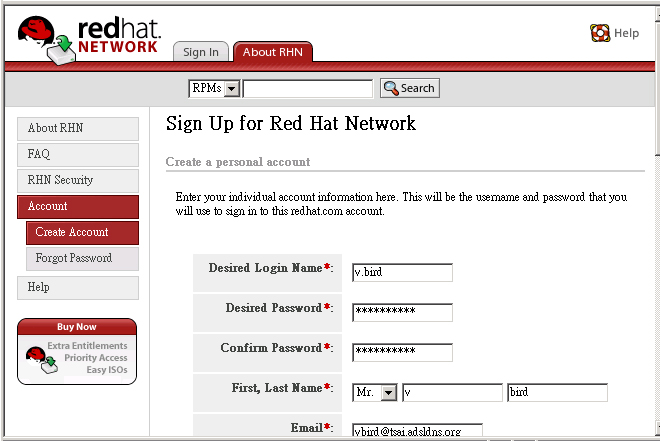Click the magnifying glass Search icon
The image size is (660, 441).
click(x=391, y=88)
